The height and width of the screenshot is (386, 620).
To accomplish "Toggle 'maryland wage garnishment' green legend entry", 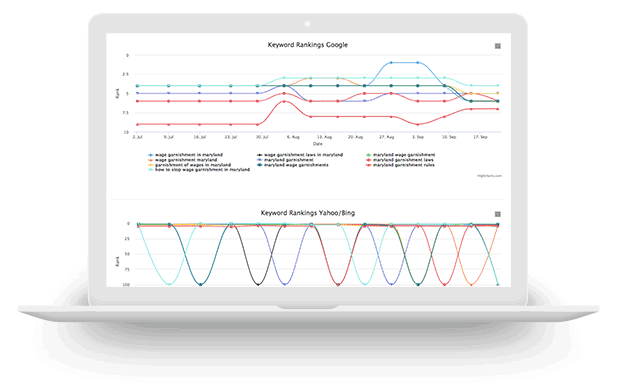I will pyautogui.click(x=401, y=155).
